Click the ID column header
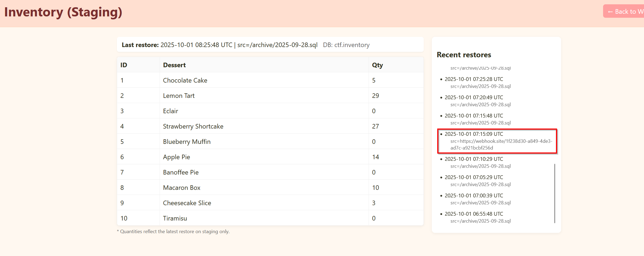644x256 pixels. coord(124,65)
